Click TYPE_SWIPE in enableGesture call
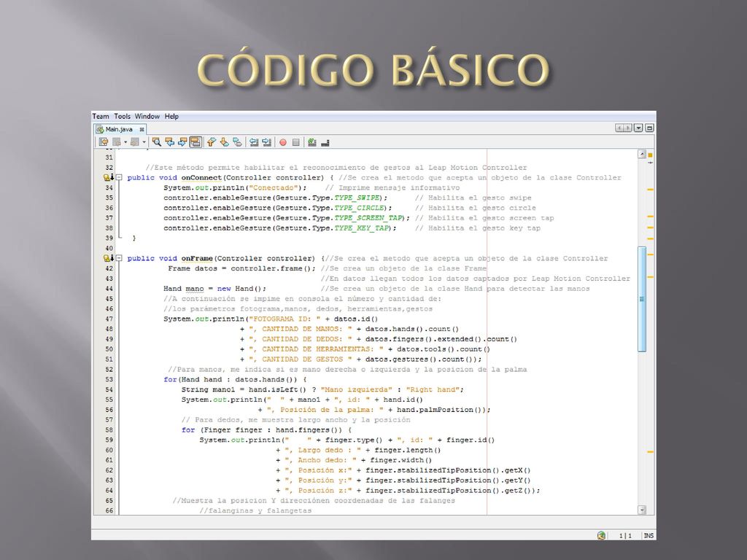This screenshot has height=560, width=747. pos(357,198)
